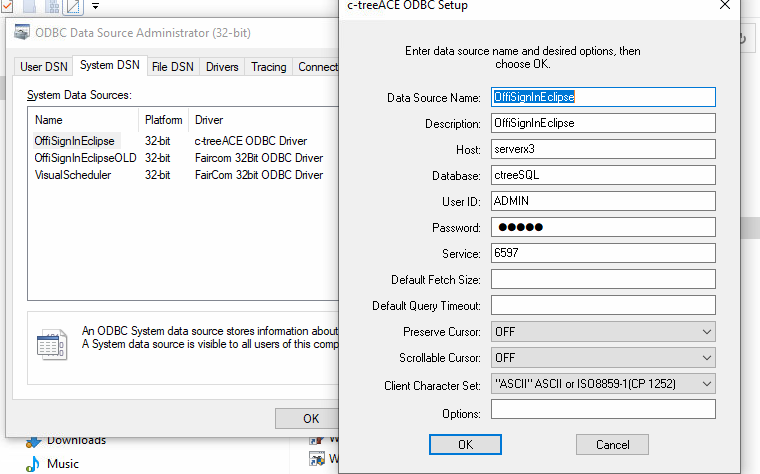Click the Platform column header

click(163, 120)
